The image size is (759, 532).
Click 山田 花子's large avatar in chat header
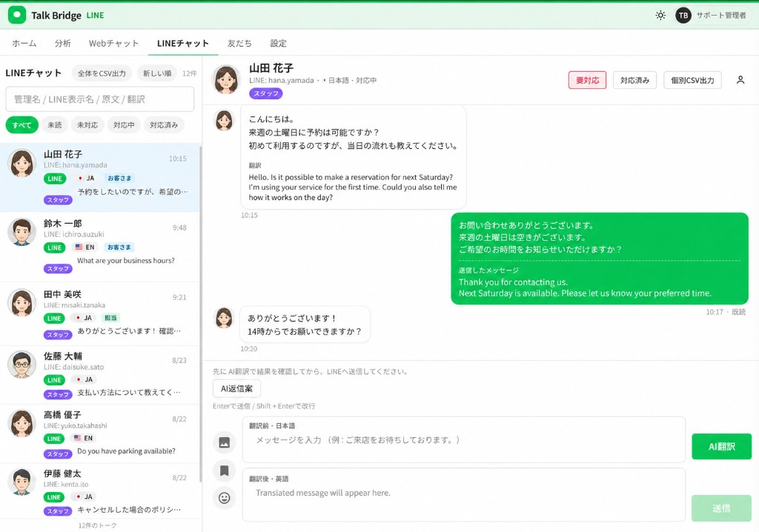[226, 79]
